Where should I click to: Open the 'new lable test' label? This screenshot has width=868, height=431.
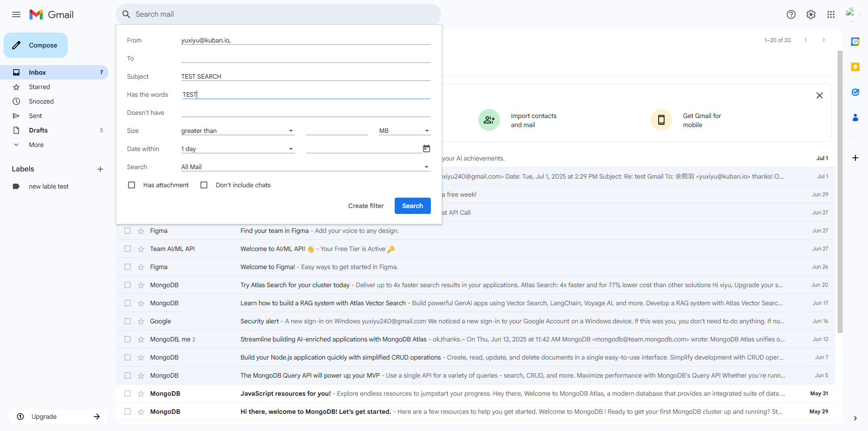[54, 186]
